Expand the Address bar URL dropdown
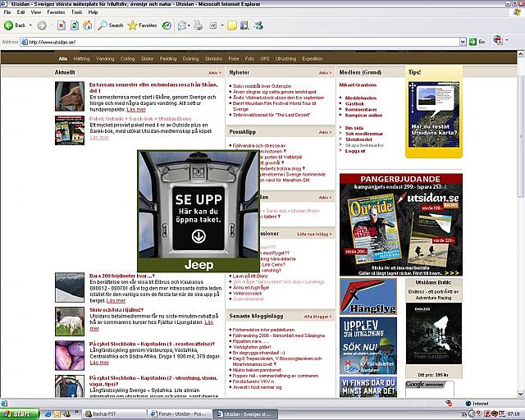 (463, 42)
